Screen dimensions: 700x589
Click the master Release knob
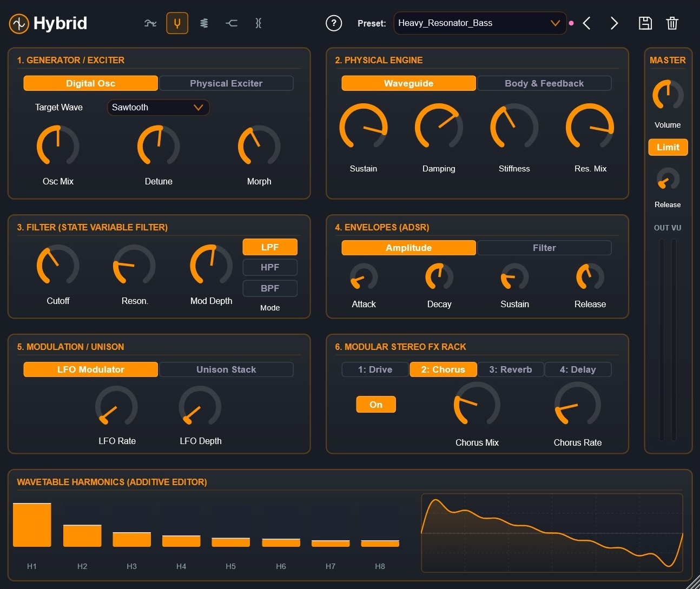pos(668,179)
